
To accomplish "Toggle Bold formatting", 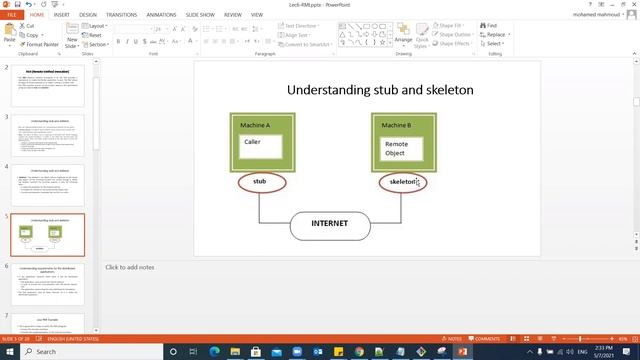I will coord(118,41).
